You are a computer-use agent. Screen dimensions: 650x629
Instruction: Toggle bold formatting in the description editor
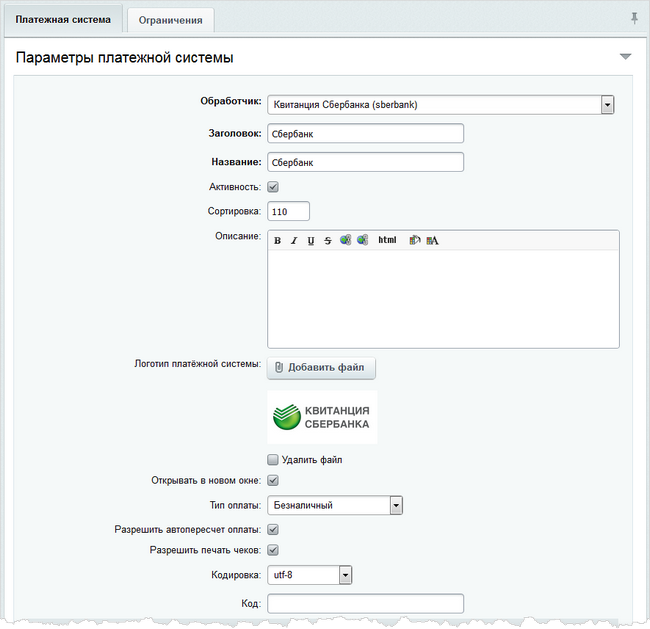[x=277, y=240]
